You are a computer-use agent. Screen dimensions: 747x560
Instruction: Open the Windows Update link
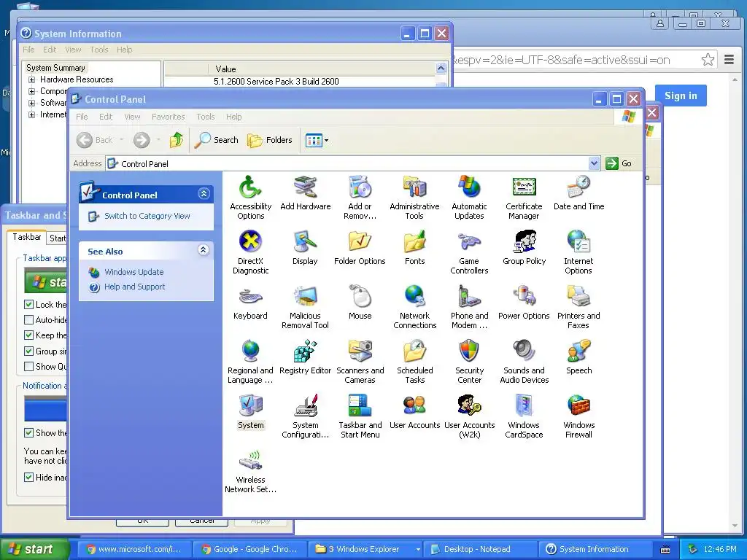[x=134, y=272]
